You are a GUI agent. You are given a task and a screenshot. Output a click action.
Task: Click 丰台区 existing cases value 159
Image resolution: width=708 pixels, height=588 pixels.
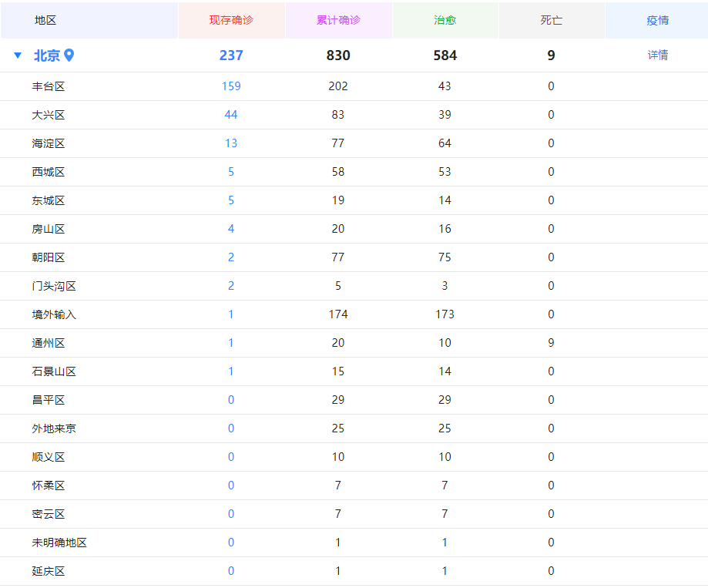231,86
